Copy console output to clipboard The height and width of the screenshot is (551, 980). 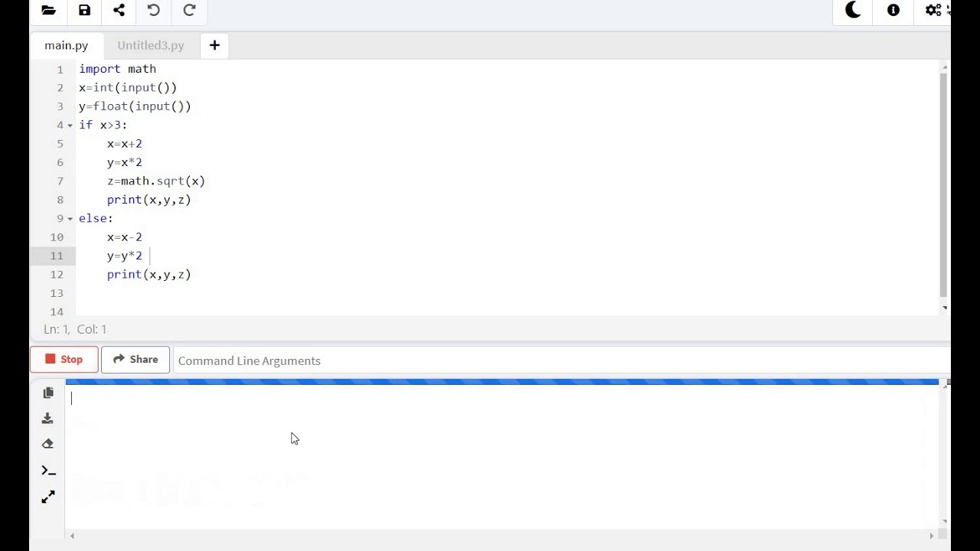(x=48, y=393)
